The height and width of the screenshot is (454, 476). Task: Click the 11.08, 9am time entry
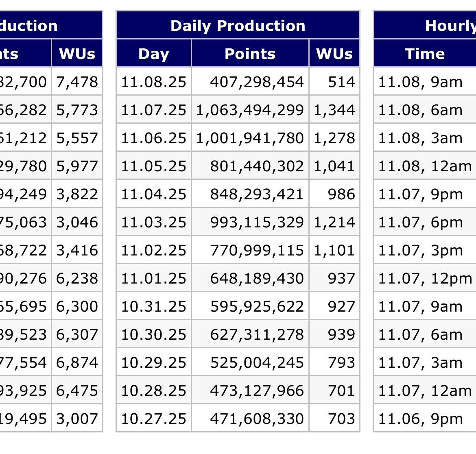pos(420,82)
